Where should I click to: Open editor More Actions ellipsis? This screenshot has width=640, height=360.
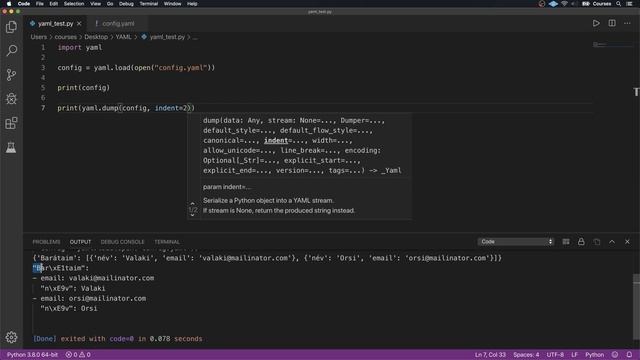click(627, 23)
